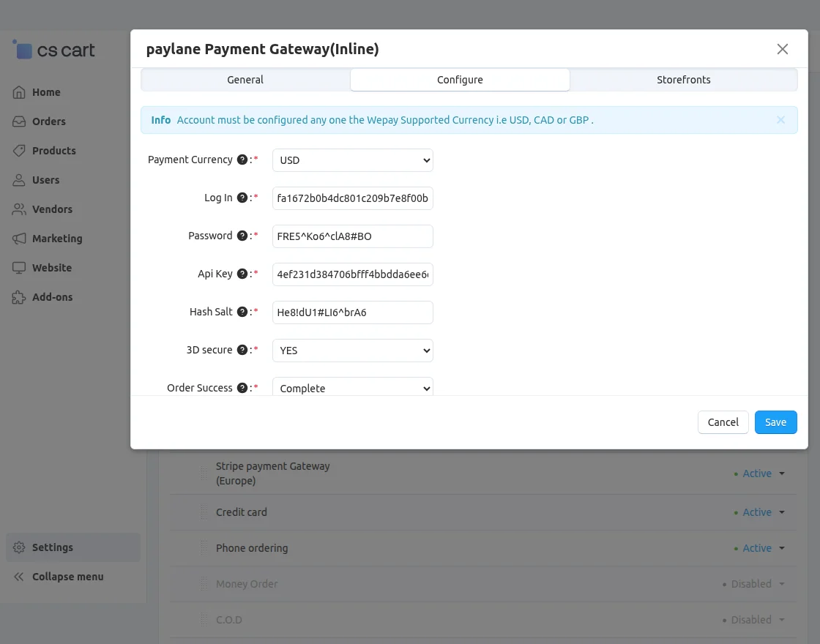820x644 pixels.
Task: Click the C.O.D payment name
Action: point(229,620)
